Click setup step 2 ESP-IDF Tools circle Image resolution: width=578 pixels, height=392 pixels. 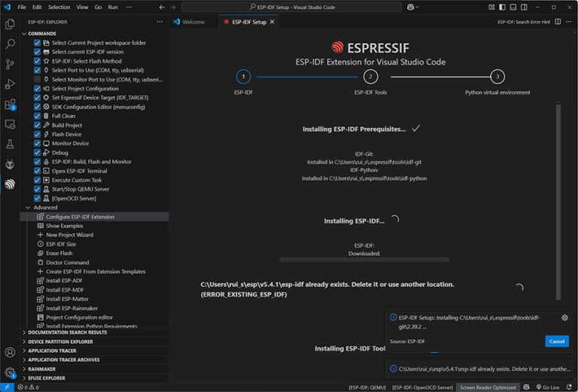tap(370, 77)
